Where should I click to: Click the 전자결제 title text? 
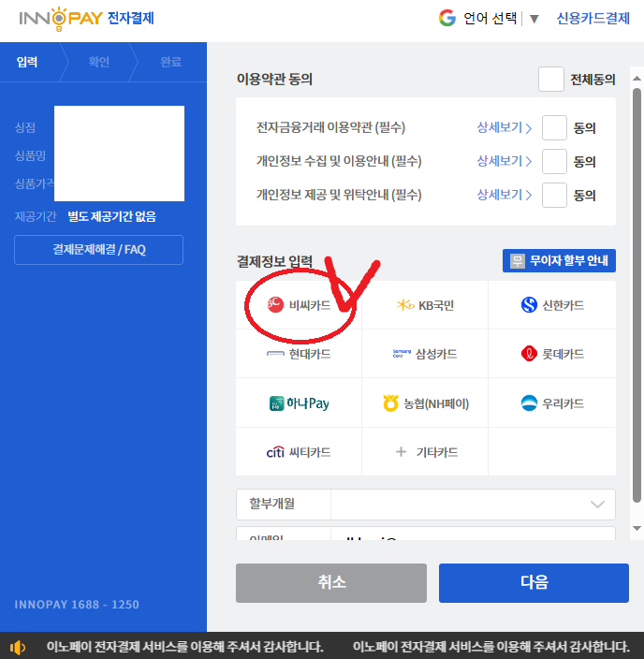[x=131, y=18]
